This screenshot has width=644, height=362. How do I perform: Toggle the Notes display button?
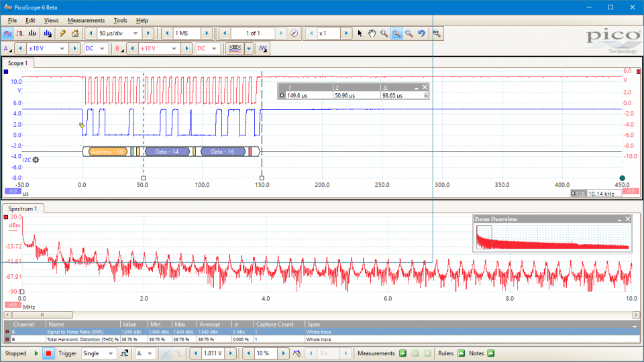pos(490,353)
